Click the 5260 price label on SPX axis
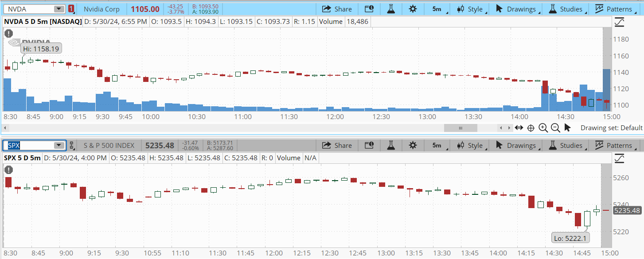644x259 pixels. [621, 178]
